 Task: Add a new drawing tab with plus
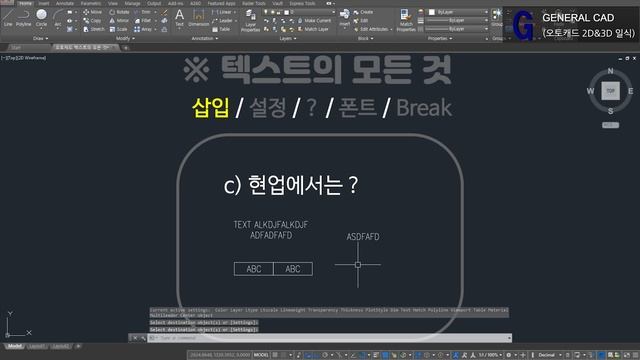tap(126, 48)
